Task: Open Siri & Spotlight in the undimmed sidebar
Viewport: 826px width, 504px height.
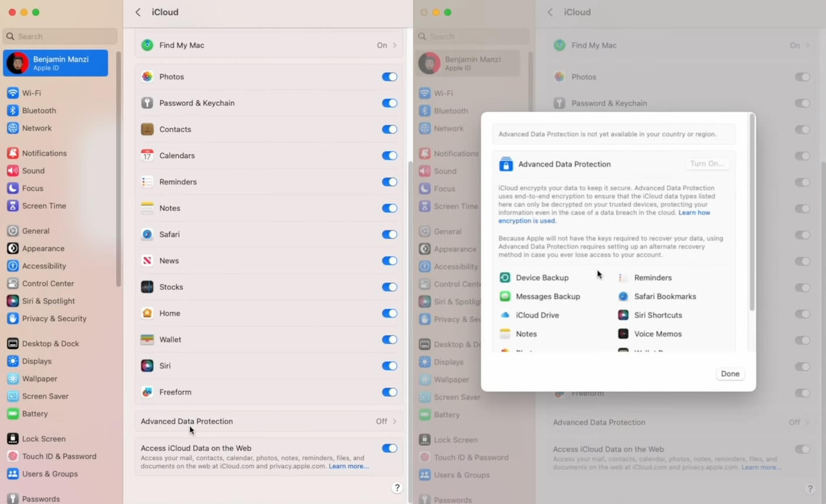Action: (48, 301)
